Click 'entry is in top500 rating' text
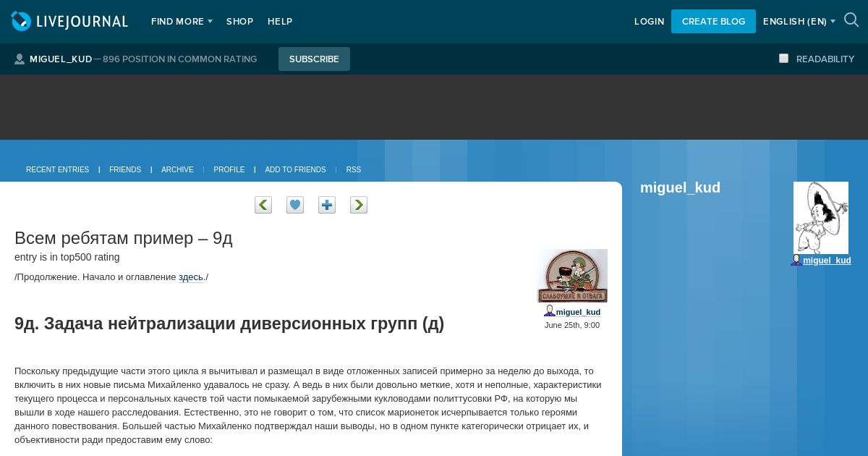The width and height of the screenshot is (868, 456). [67, 257]
